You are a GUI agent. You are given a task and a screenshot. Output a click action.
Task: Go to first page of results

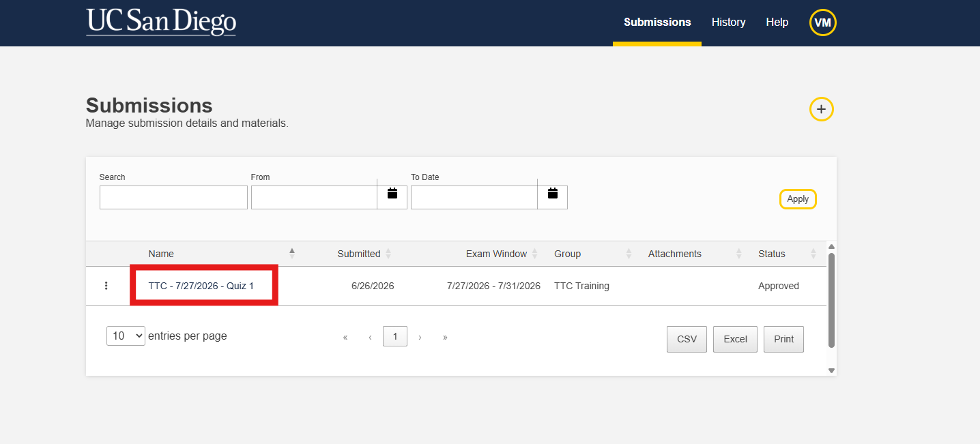click(345, 337)
